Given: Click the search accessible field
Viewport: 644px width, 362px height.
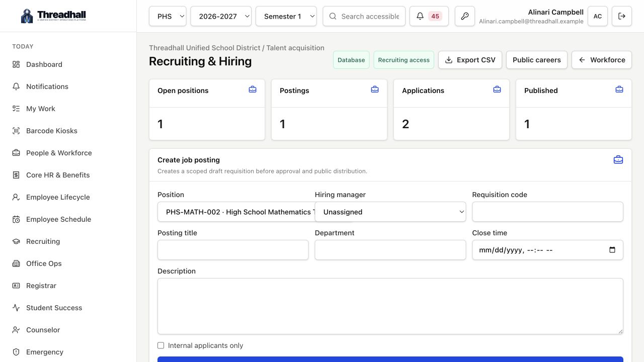Looking at the screenshot, I should click(364, 16).
